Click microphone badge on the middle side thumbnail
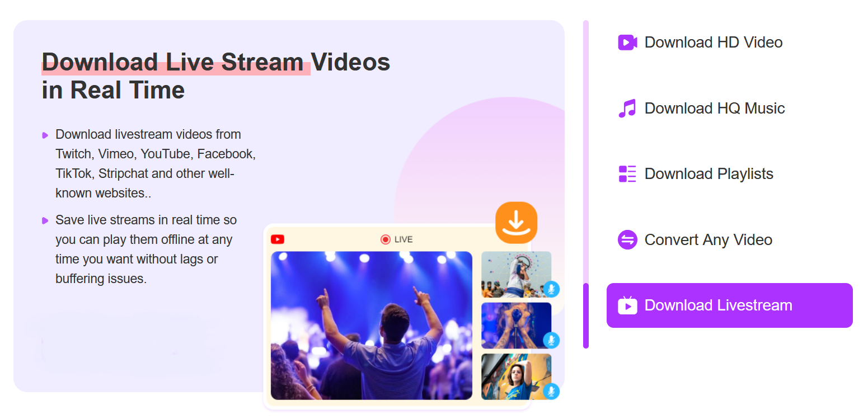 (551, 340)
